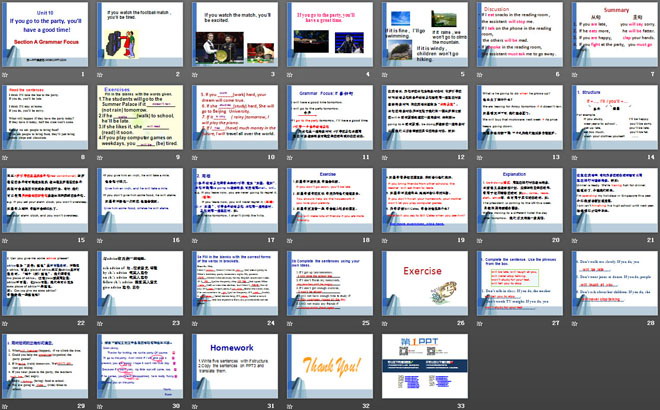Click the transition star icon under slide 23
The image size is (660, 410).
tap(100, 323)
